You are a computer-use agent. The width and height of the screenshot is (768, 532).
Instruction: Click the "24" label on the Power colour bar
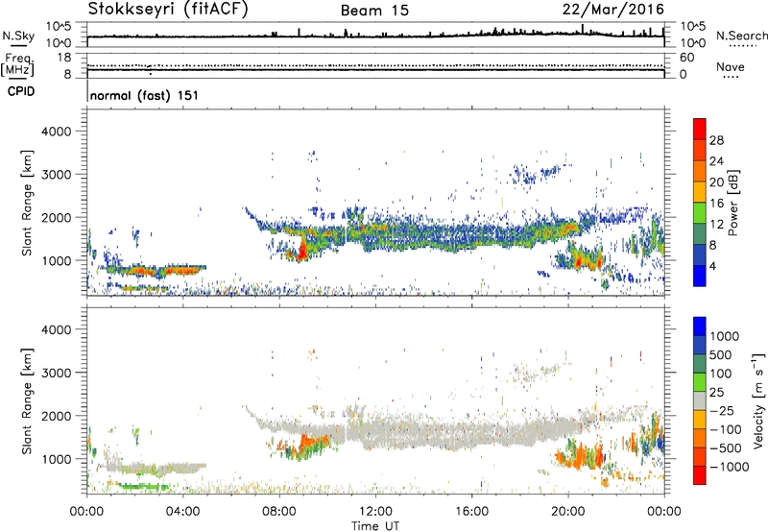pos(716,161)
